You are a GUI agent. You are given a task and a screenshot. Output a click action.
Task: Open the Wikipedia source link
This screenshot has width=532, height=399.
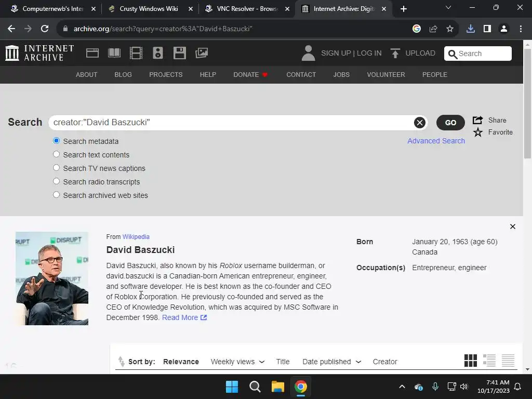pyautogui.click(x=136, y=237)
